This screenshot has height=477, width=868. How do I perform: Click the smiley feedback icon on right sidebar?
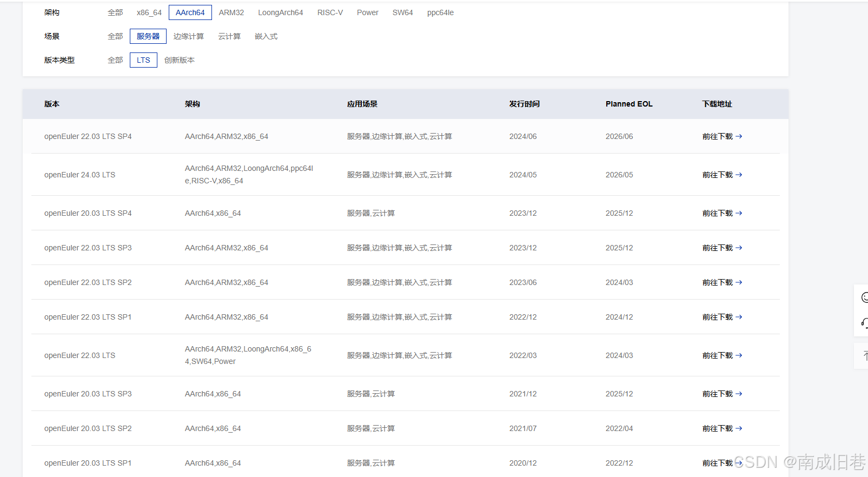[864, 297]
